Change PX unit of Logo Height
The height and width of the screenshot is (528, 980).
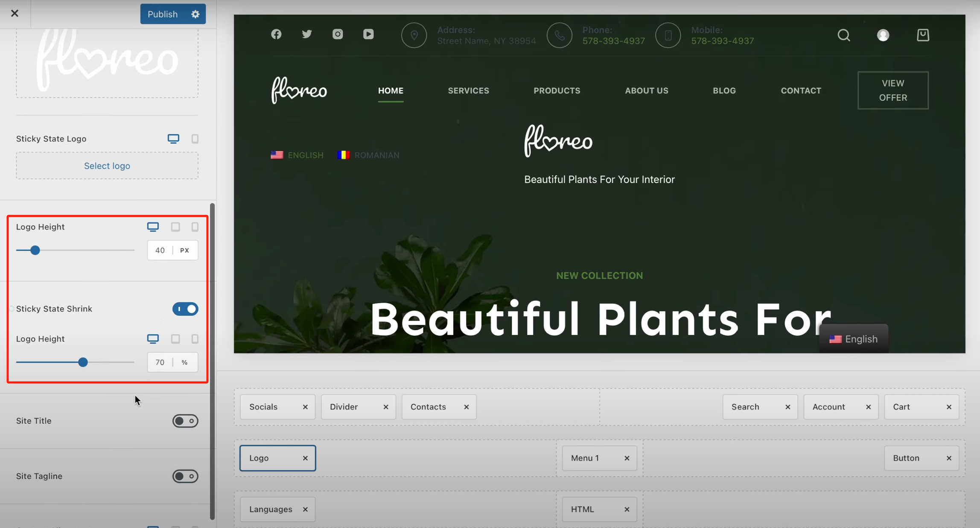tap(184, 251)
